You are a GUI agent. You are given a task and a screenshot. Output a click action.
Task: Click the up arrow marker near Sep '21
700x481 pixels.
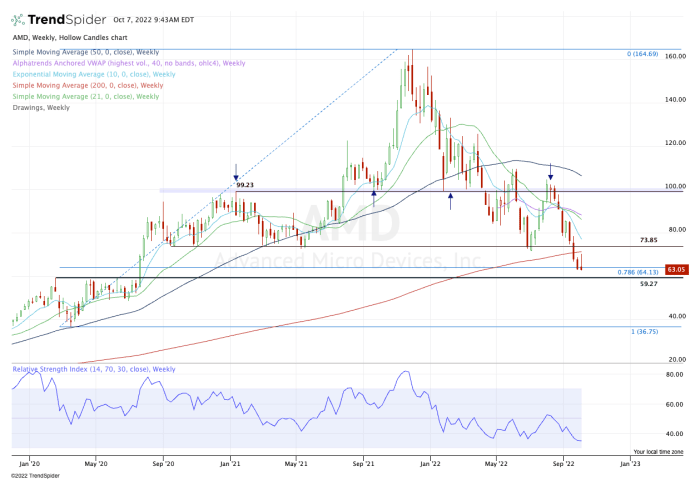coord(374,186)
